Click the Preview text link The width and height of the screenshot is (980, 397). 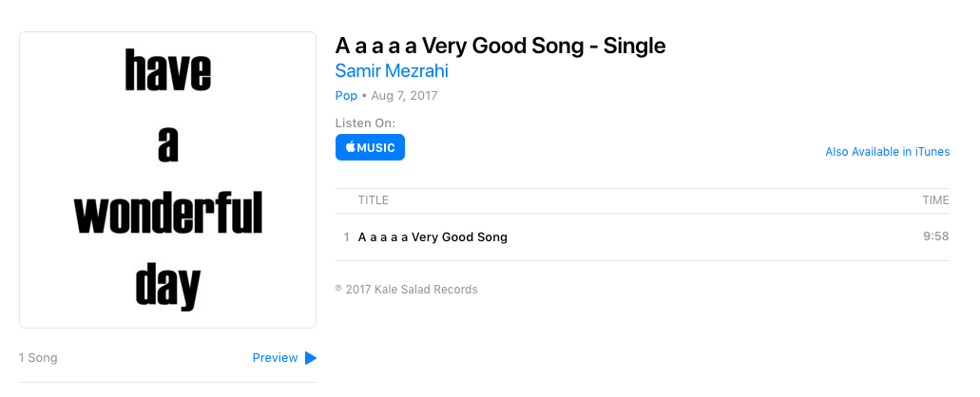(x=275, y=358)
